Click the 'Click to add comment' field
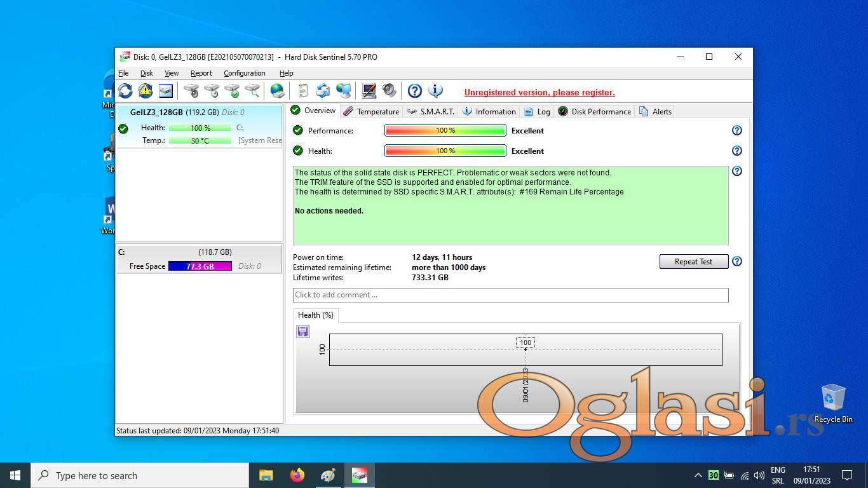Screen dimensions: 868x488 510,295
